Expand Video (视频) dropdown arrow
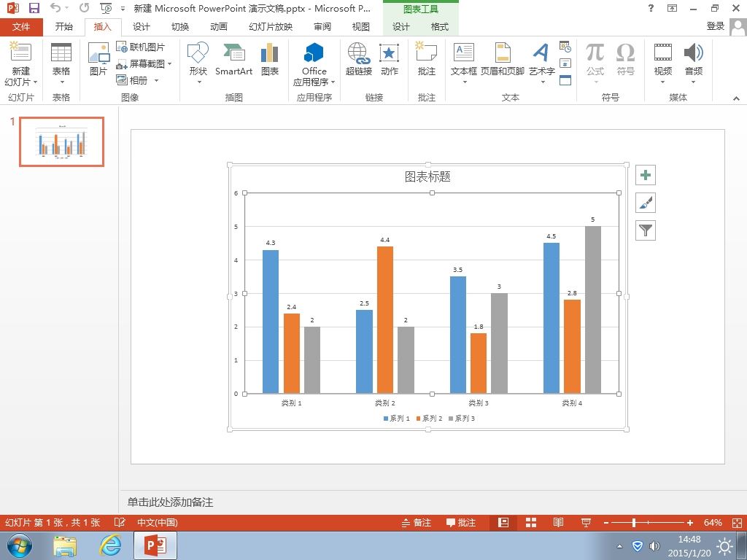This screenshot has height=560, width=747. pyautogui.click(x=662, y=82)
